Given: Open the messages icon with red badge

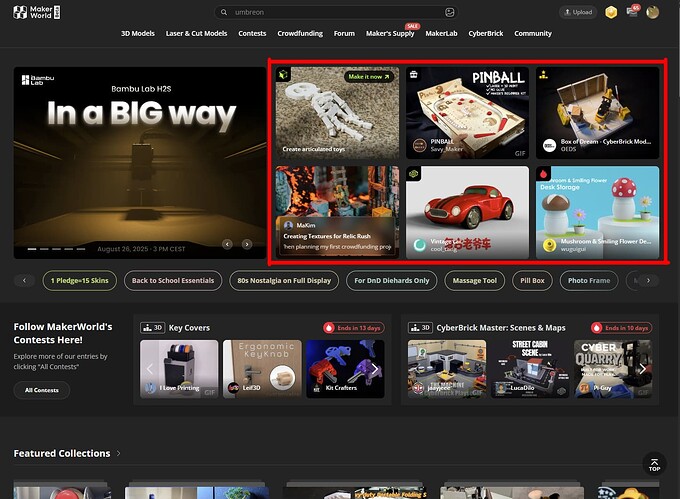Looking at the screenshot, I should point(633,11).
